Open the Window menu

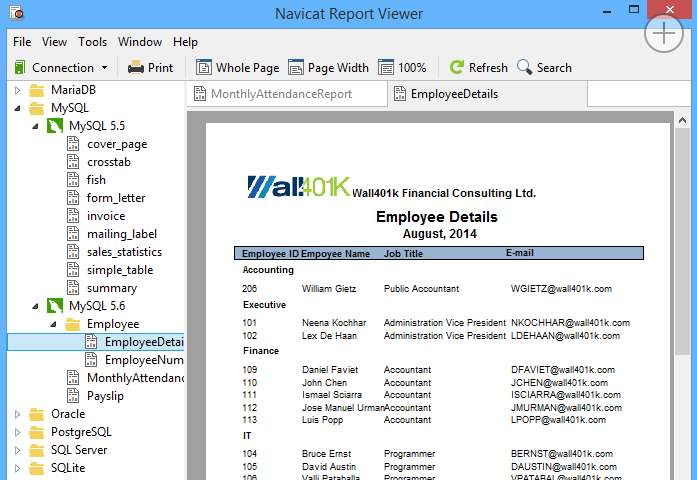[x=140, y=42]
